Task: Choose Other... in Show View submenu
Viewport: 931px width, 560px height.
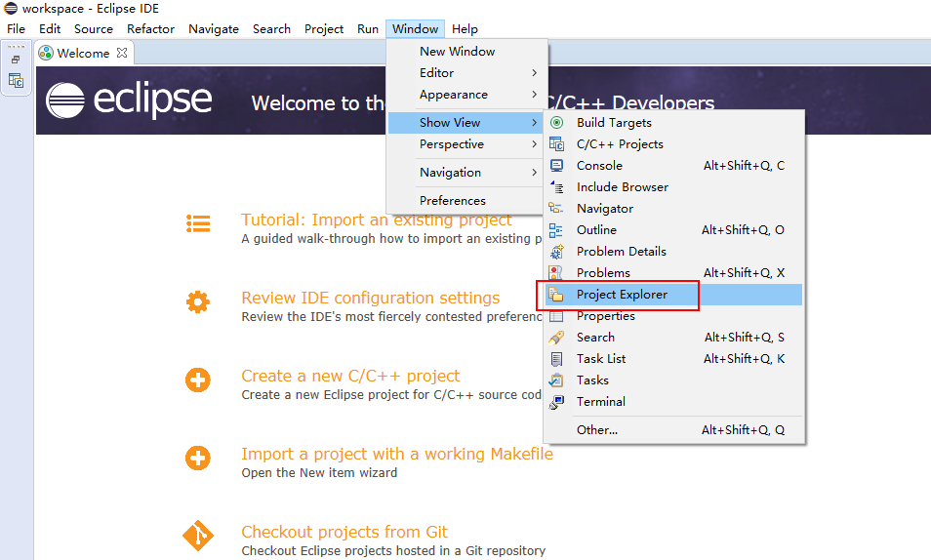Action: pos(596,430)
